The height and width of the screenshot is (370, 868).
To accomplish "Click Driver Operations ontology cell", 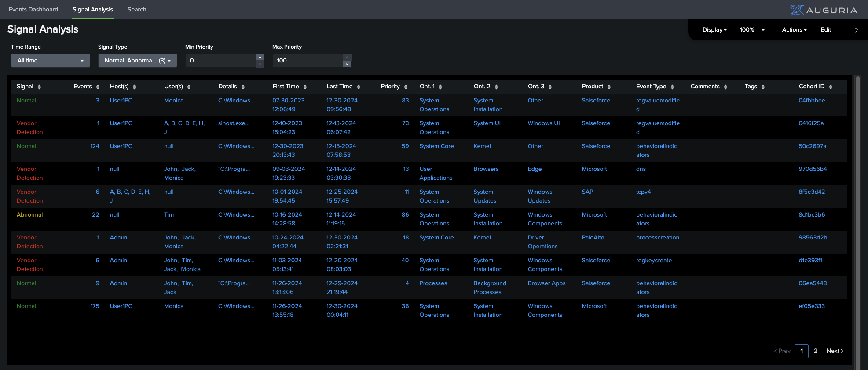I will [542, 242].
